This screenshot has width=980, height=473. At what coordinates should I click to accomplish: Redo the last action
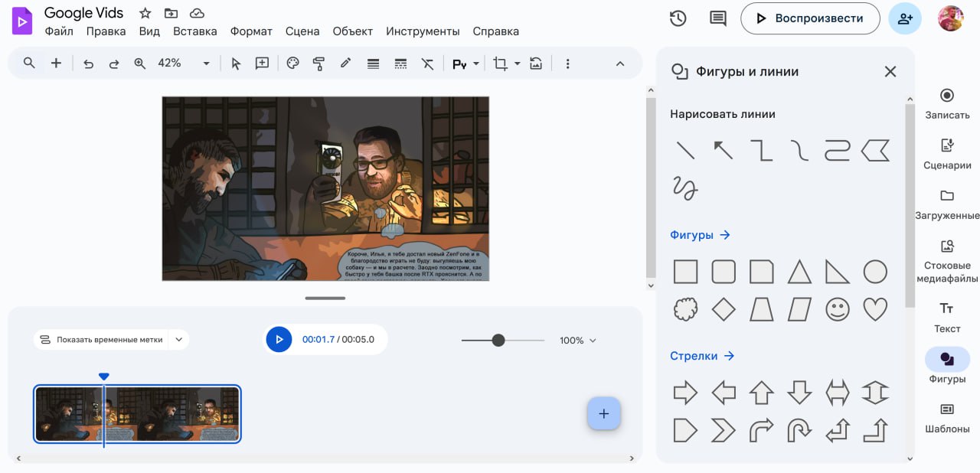114,64
